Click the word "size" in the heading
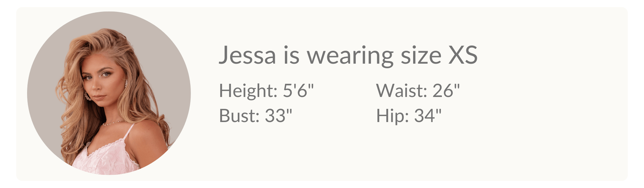 coord(421,55)
